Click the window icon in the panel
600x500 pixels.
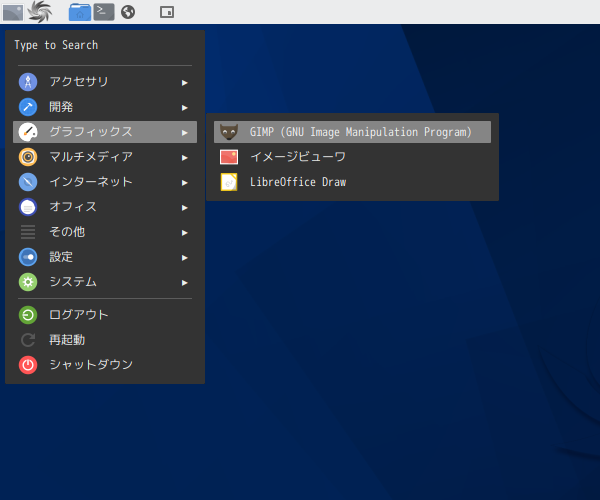[x=167, y=12]
